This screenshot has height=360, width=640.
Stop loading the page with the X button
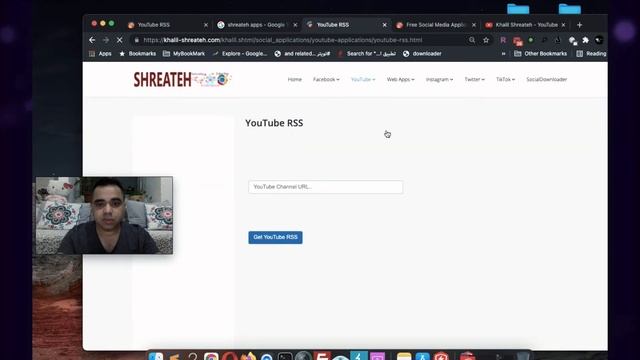[x=120, y=40]
